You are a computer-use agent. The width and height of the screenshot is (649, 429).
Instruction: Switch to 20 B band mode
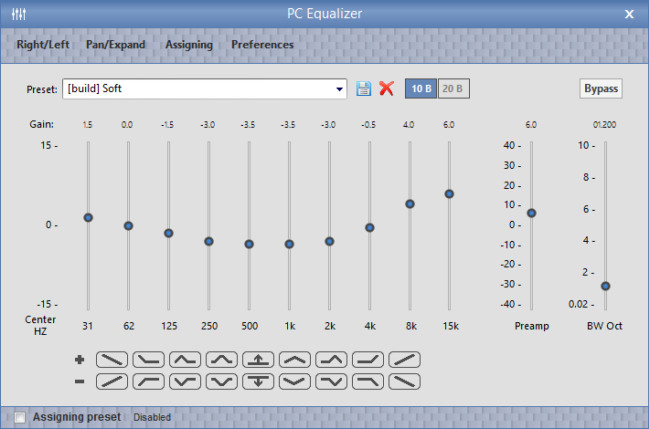tap(453, 89)
